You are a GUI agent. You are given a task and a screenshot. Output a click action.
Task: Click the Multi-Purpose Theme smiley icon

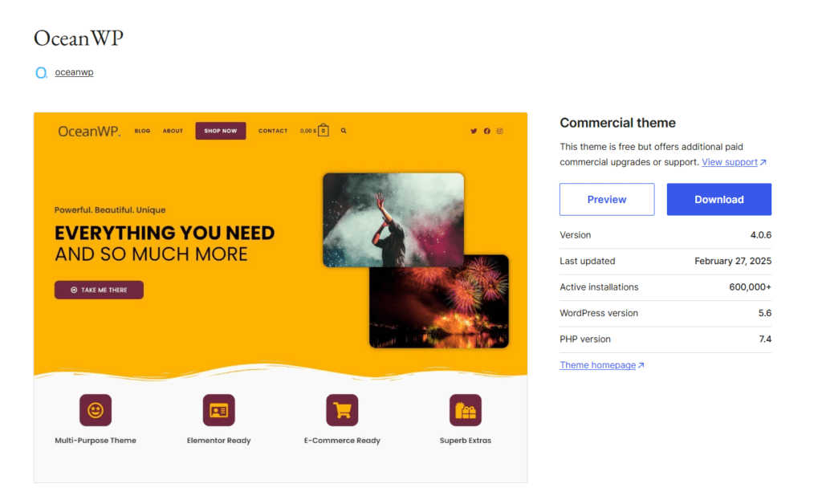96,409
